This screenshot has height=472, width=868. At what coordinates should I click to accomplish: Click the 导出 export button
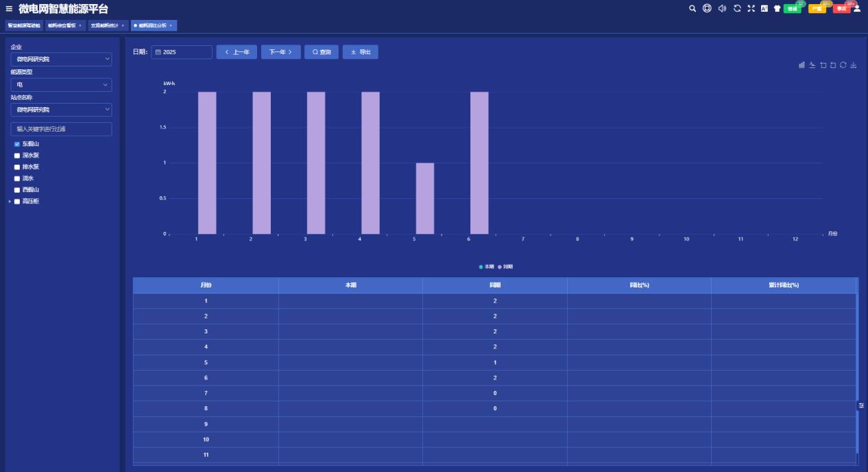coord(361,52)
